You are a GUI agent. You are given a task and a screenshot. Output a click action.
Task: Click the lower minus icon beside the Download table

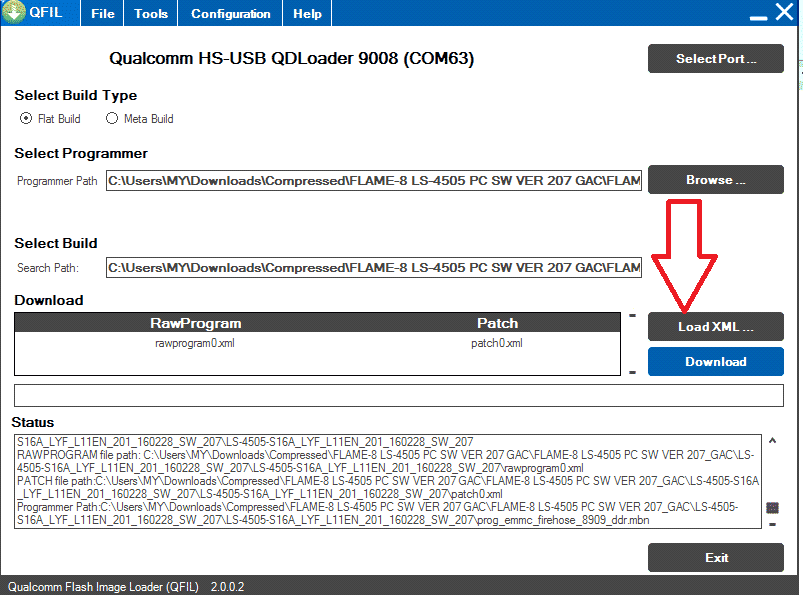[x=632, y=372]
